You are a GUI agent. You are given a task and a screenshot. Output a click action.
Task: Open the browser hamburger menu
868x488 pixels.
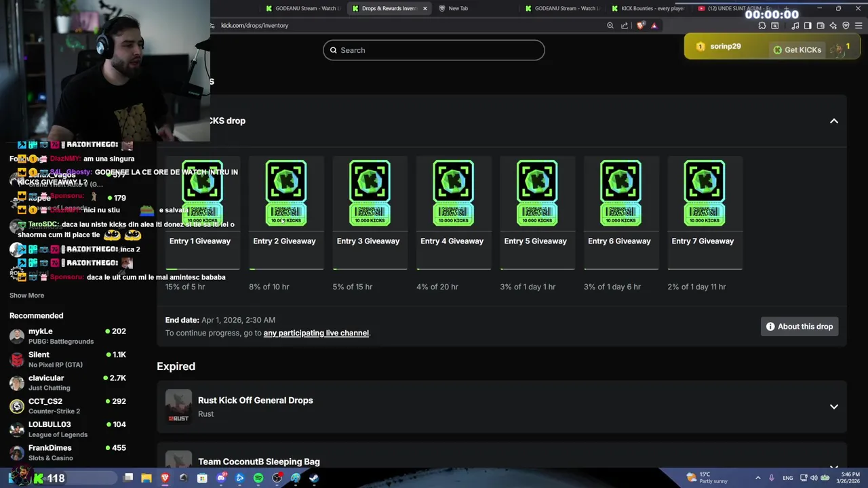tap(859, 26)
